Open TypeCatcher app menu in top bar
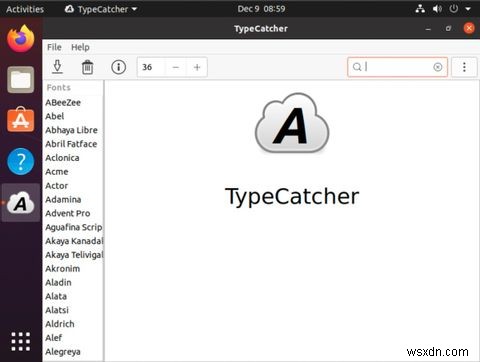This screenshot has height=362, width=480. [101, 9]
